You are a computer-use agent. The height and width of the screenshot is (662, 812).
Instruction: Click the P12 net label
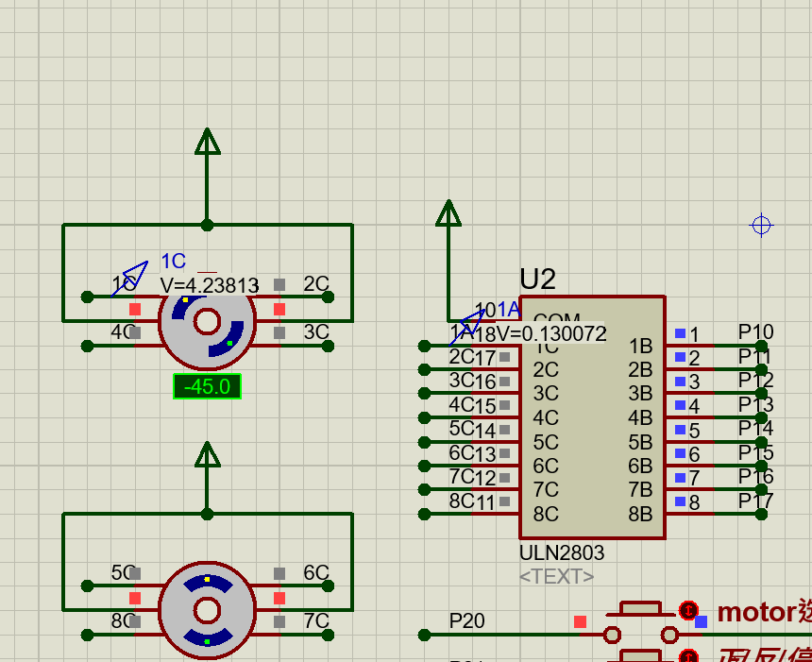pyautogui.click(x=756, y=381)
